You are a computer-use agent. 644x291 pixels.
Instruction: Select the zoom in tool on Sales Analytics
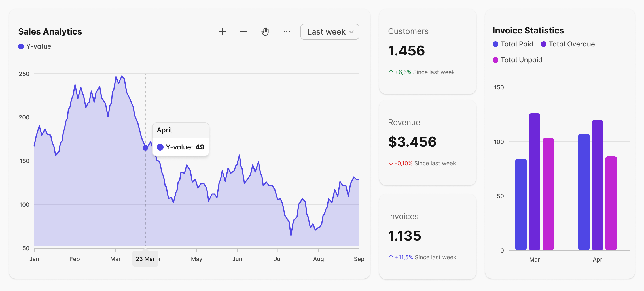point(222,32)
